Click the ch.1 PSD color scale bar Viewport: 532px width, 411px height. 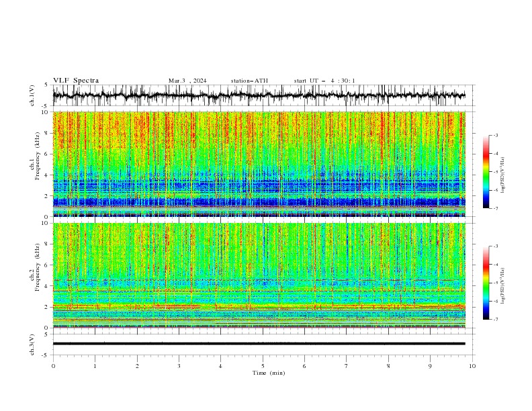pyautogui.click(x=486, y=172)
